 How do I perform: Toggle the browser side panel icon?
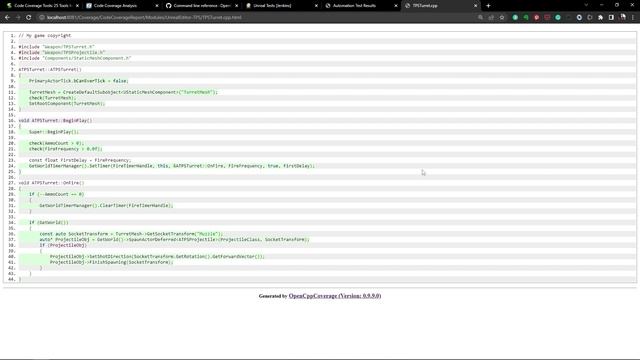pos(611,18)
